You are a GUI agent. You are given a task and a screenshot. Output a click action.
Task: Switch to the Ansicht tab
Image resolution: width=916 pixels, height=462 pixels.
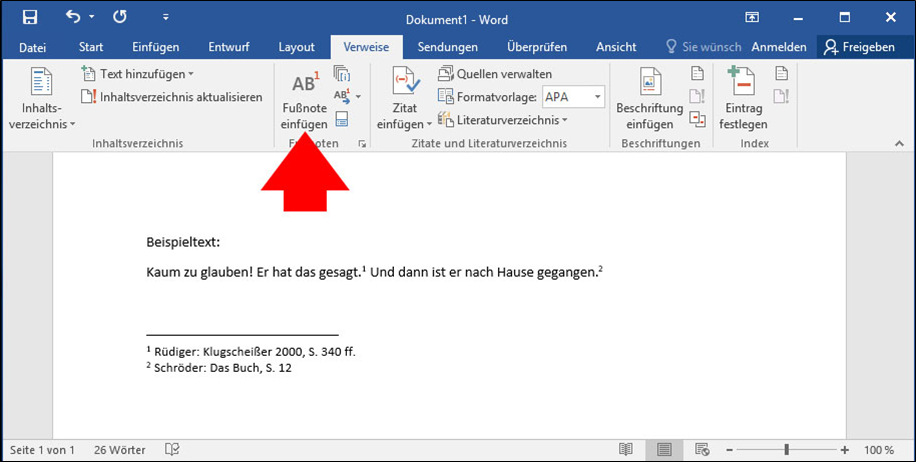click(x=616, y=47)
